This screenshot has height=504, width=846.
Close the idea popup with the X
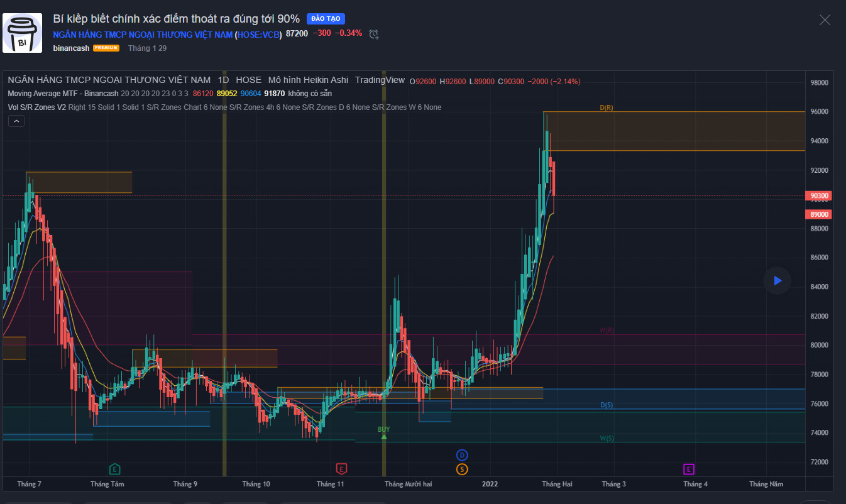pyautogui.click(x=825, y=20)
